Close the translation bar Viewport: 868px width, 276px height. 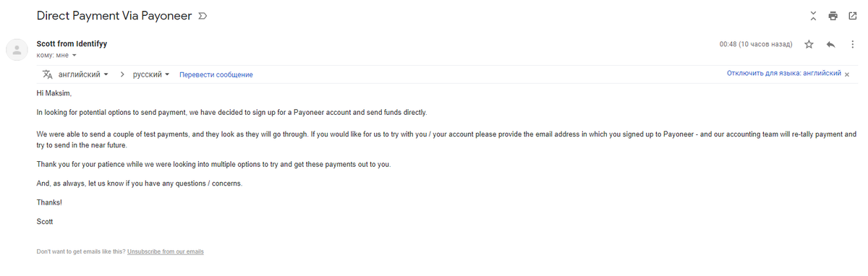[847, 74]
